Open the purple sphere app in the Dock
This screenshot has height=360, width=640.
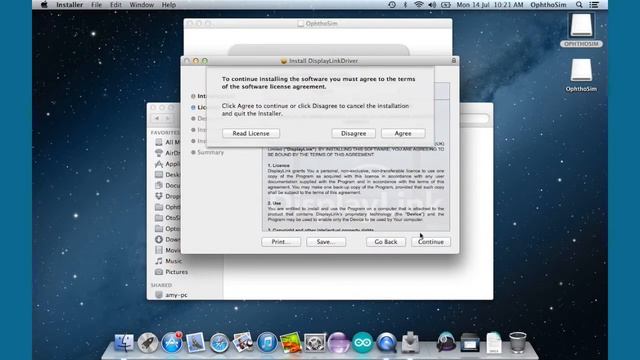coord(338,342)
